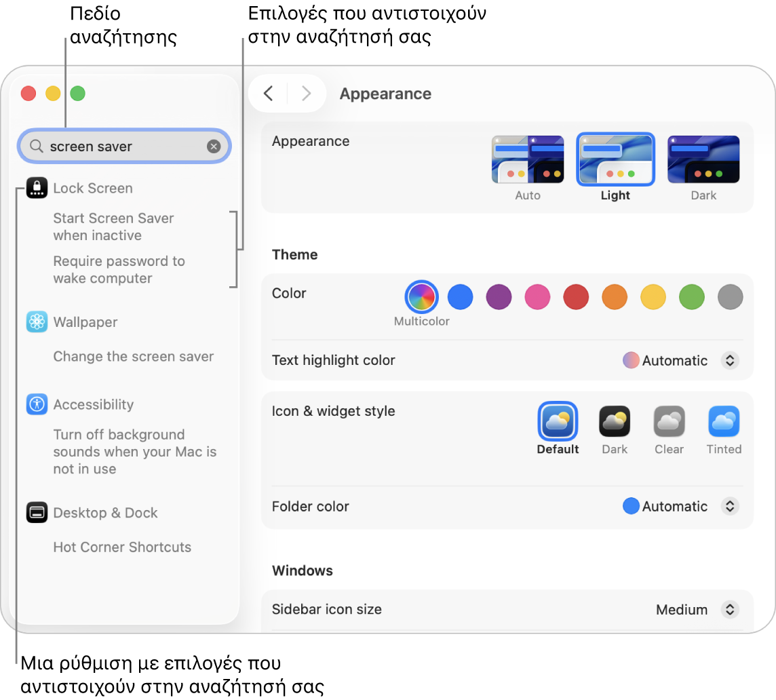Screen dimensions: 776x700
Task: Minimize the window with yellow button
Action: pyautogui.click(x=53, y=93)
